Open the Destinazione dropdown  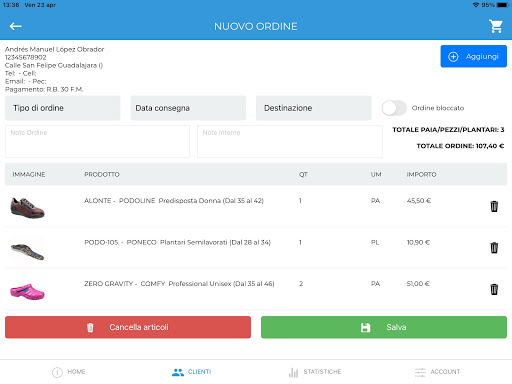coord(313,108)
